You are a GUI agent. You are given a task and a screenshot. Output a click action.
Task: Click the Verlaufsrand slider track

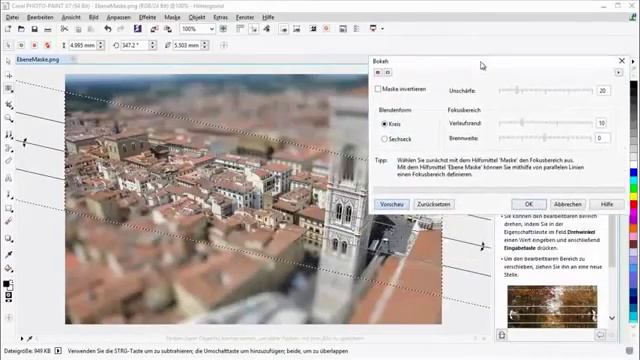(545, 122)
